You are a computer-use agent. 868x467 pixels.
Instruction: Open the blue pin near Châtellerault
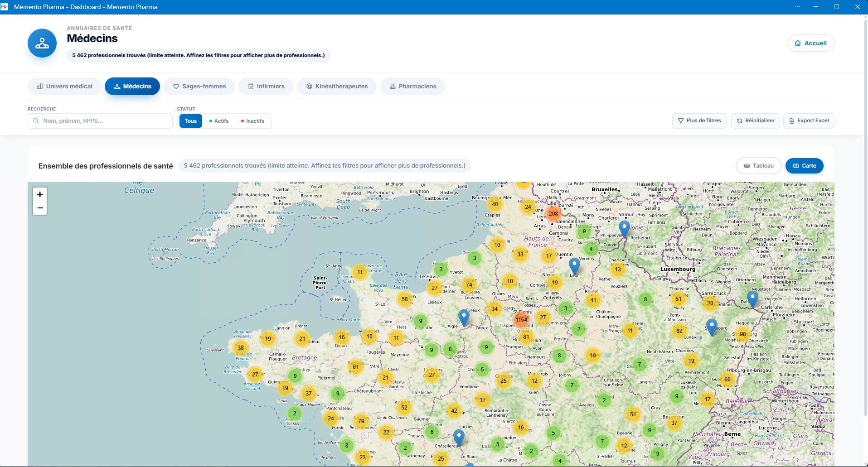459,438
